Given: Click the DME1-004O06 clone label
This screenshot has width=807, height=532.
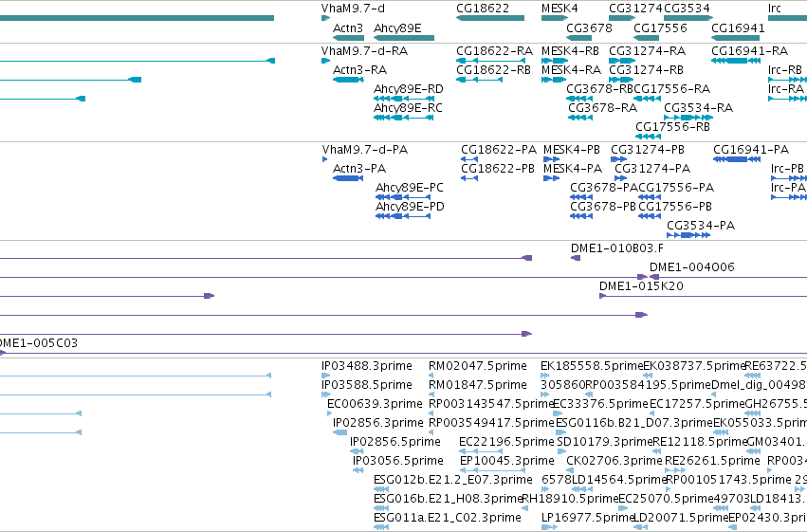Looking at the screenshot, I should coord(692,267).
